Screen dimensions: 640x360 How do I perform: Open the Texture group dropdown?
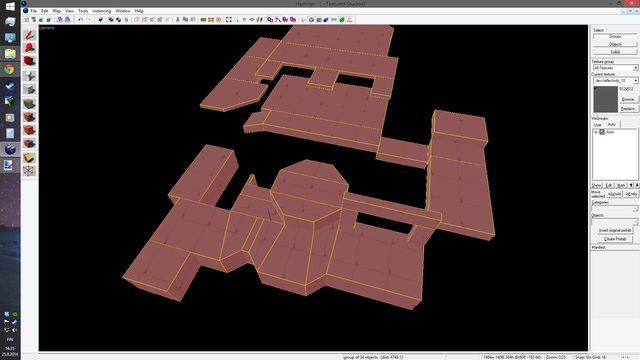(x=615, y=68)
